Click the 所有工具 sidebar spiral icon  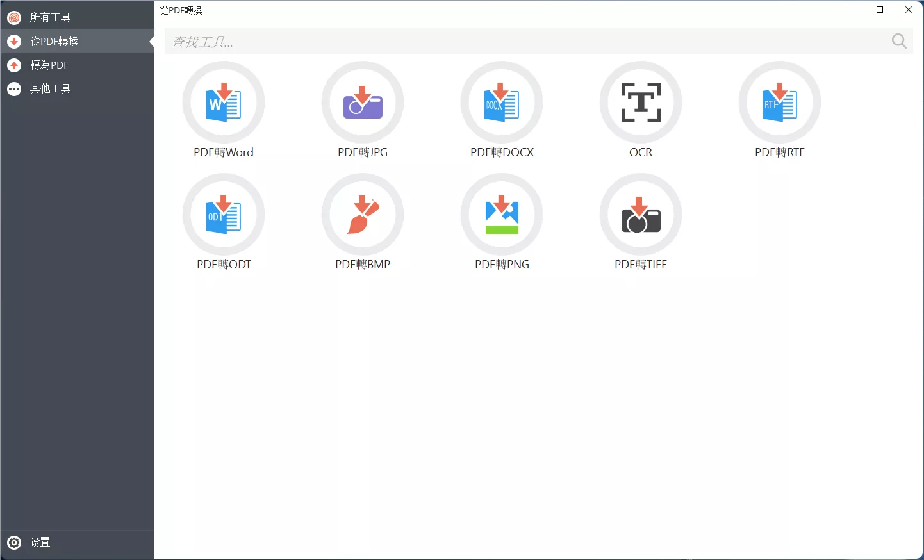pos(14,18)
